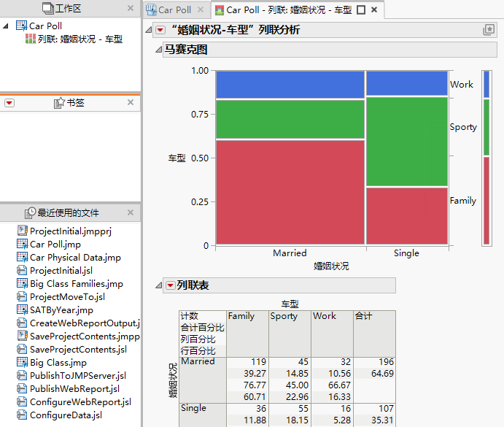Collapse the Car Poll tree node

click(5, 26)
